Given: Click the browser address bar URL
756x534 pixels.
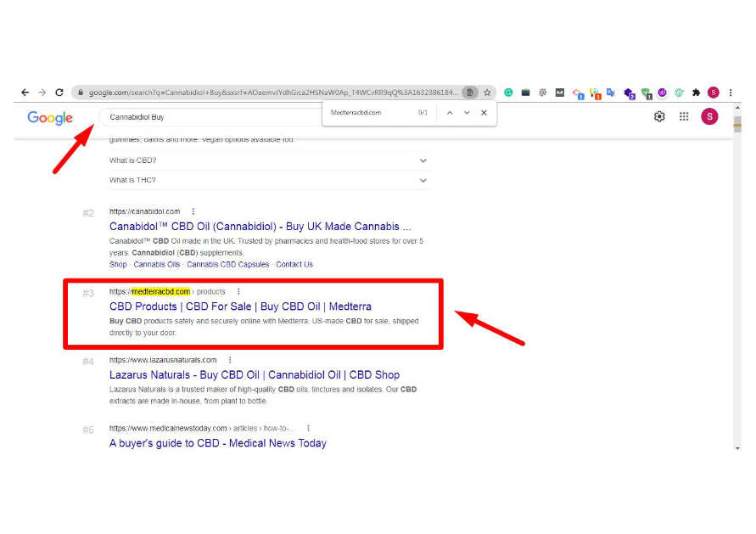Looking at the screenshot, I should [x=273, y=93].
